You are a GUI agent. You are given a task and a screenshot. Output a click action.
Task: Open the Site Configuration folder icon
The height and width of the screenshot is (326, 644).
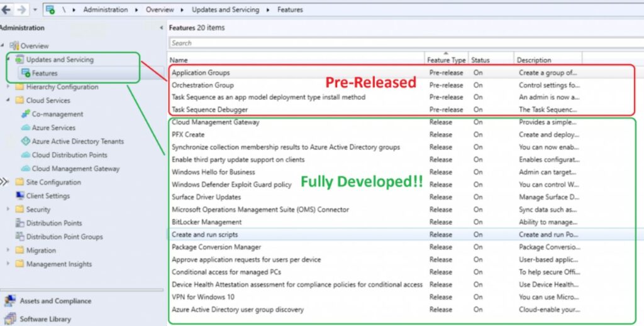pos(19,182)
